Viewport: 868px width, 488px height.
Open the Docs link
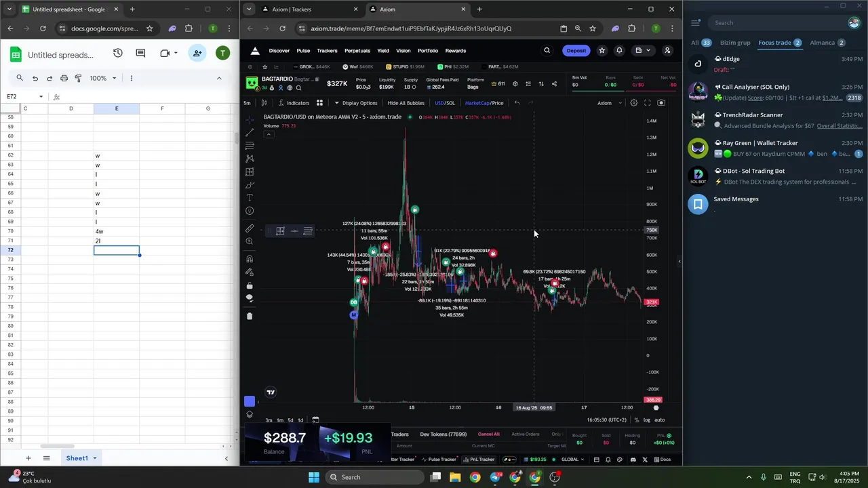pos(662,460)
